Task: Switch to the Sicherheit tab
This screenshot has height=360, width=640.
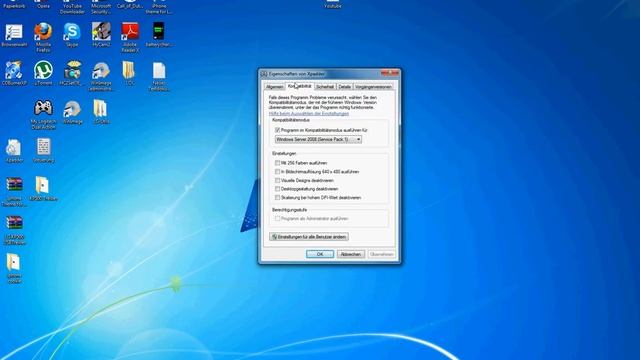Action: click(325, 87)
